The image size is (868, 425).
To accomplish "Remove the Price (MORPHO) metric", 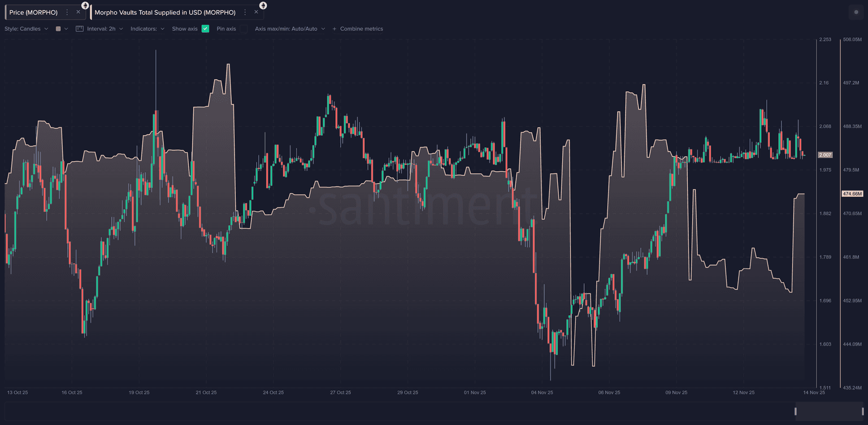I will point(78,12).
